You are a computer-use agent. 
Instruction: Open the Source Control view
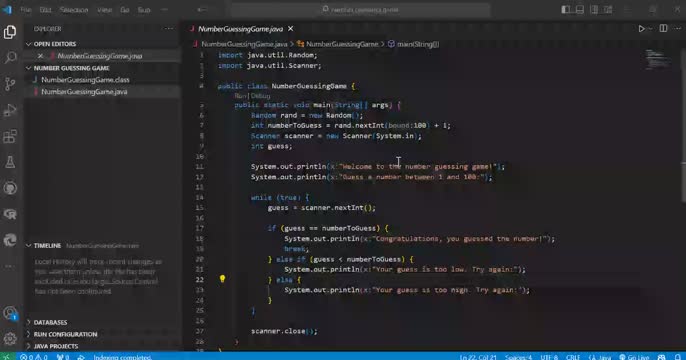(10, 84)
